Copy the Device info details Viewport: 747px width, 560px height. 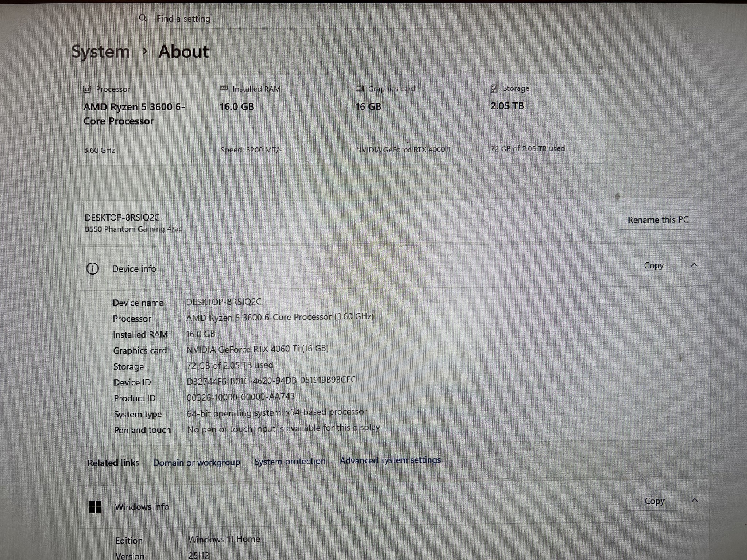tap(654, 265)
